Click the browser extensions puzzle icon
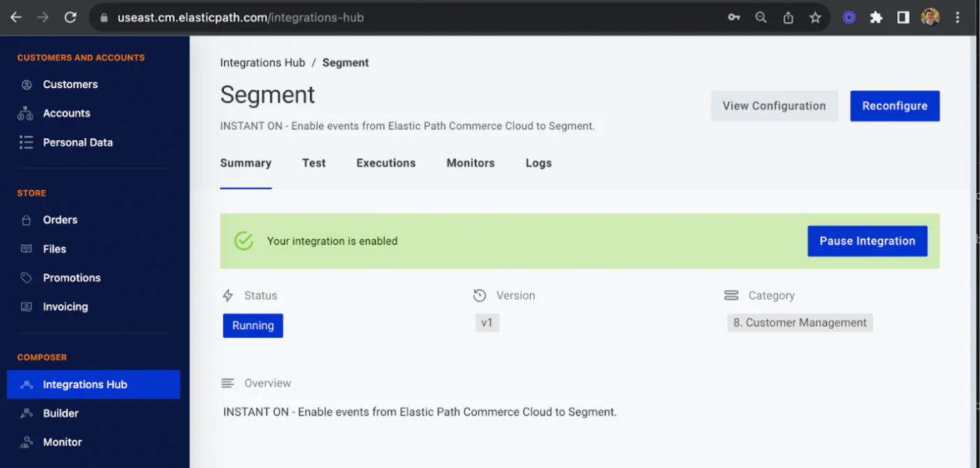 876,16
